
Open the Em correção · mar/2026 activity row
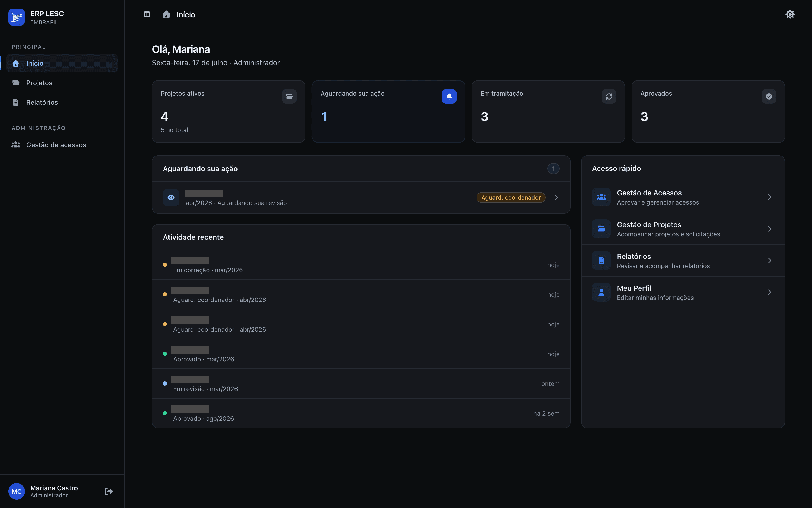pyautogui.click(x=361, y=265)
